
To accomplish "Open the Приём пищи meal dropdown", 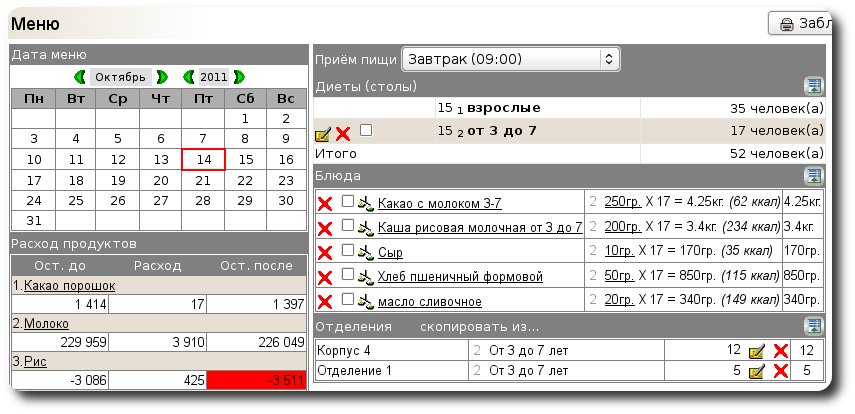I will tap(510, 59).
